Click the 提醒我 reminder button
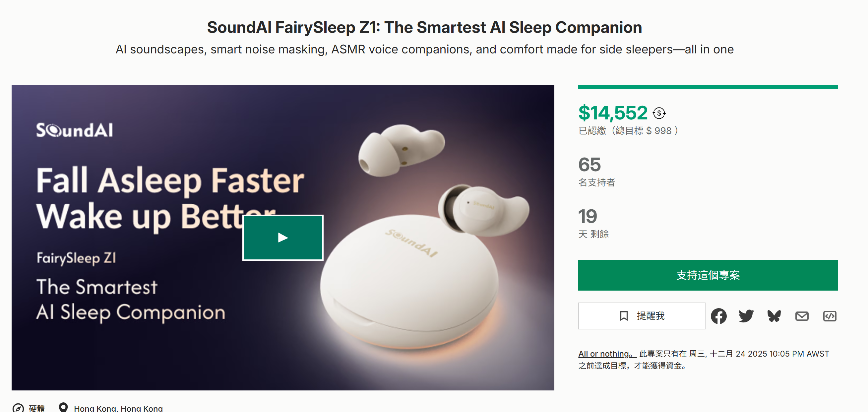Image resolution: width=868 pixels, height=412 pixels. click(x=641, y=315)
